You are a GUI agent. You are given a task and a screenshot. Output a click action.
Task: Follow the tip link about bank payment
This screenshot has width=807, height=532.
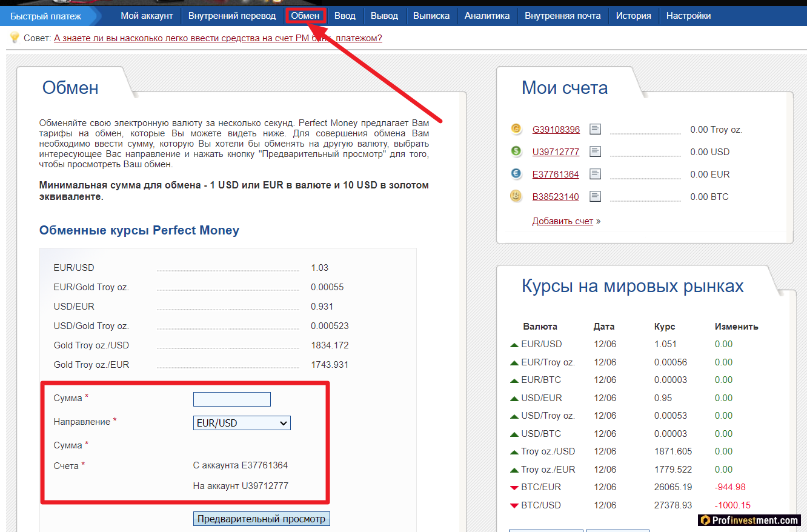coord(218,38)
